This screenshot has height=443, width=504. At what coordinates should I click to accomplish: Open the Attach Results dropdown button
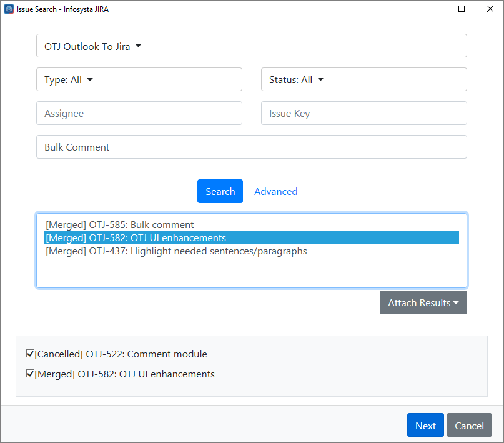click(x=423, y=303)
